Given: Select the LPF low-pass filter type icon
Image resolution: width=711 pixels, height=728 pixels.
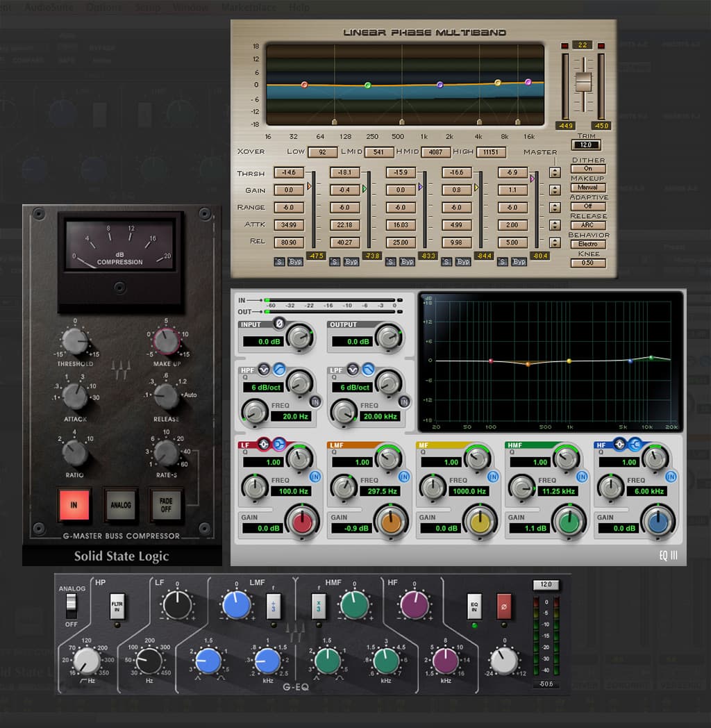Looking at the screenshot, I should click(368, 370).
